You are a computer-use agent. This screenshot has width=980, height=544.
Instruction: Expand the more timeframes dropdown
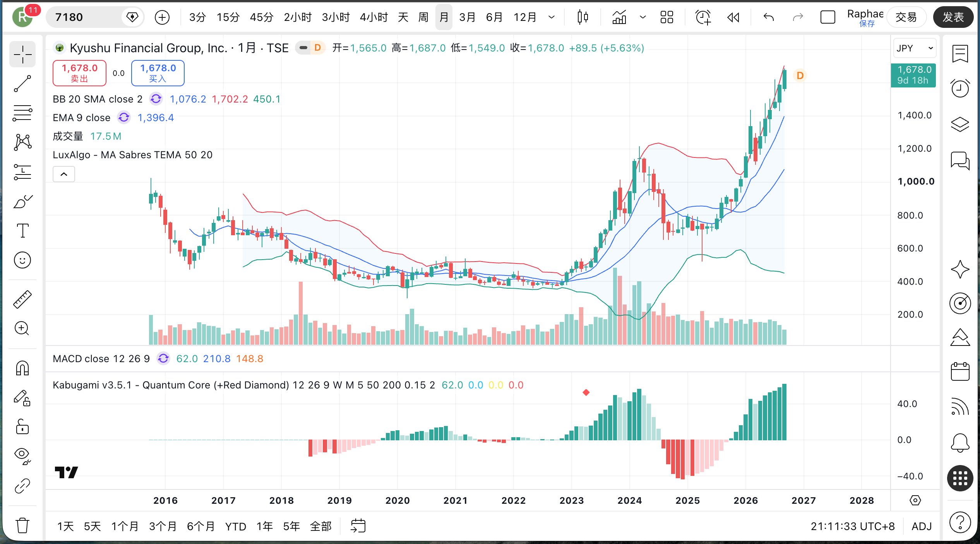tap(552, 17)
